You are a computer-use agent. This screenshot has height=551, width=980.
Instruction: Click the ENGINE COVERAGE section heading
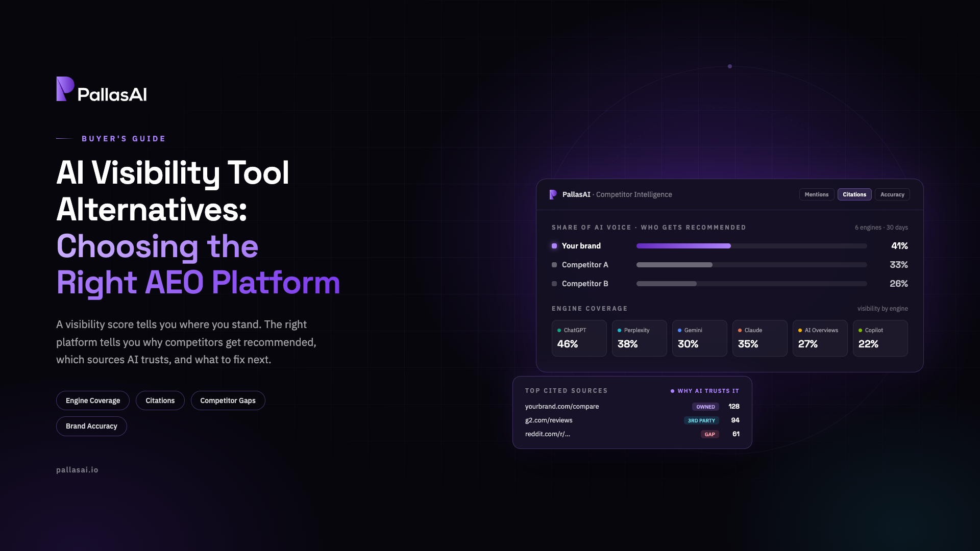tap(590, 309)
